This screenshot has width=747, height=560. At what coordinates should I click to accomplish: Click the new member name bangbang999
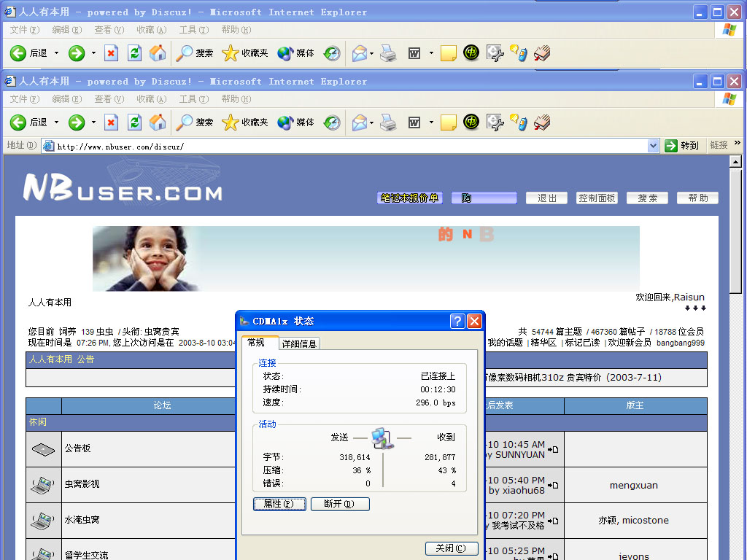click(x=681, y=343)
